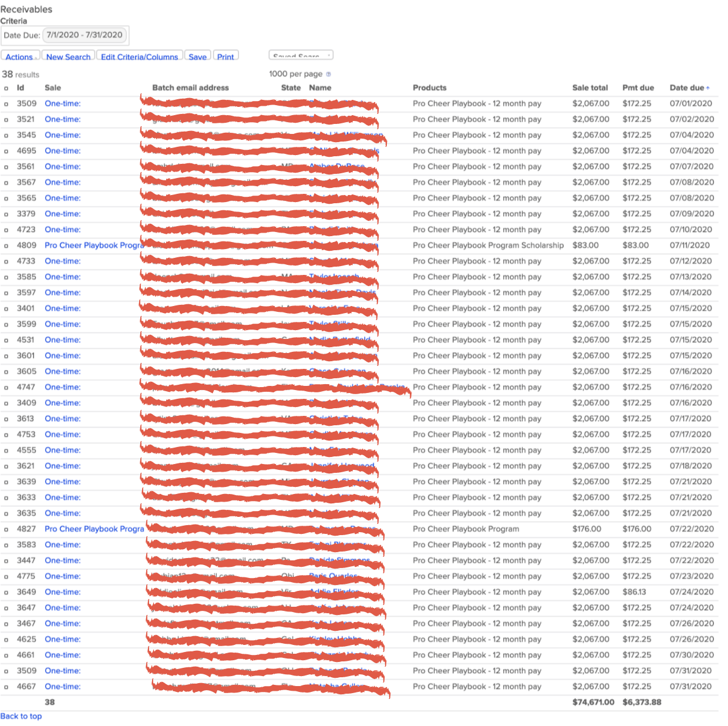Click the date due 07/13/2020

click(691, 277)
